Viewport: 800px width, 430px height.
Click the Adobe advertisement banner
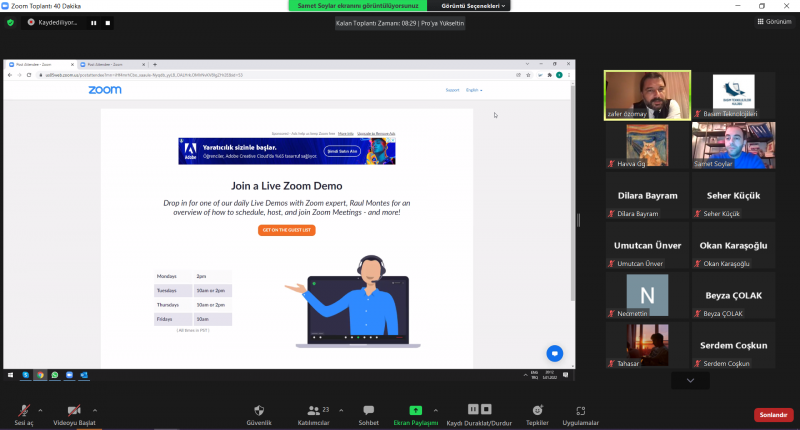[287, 151]
